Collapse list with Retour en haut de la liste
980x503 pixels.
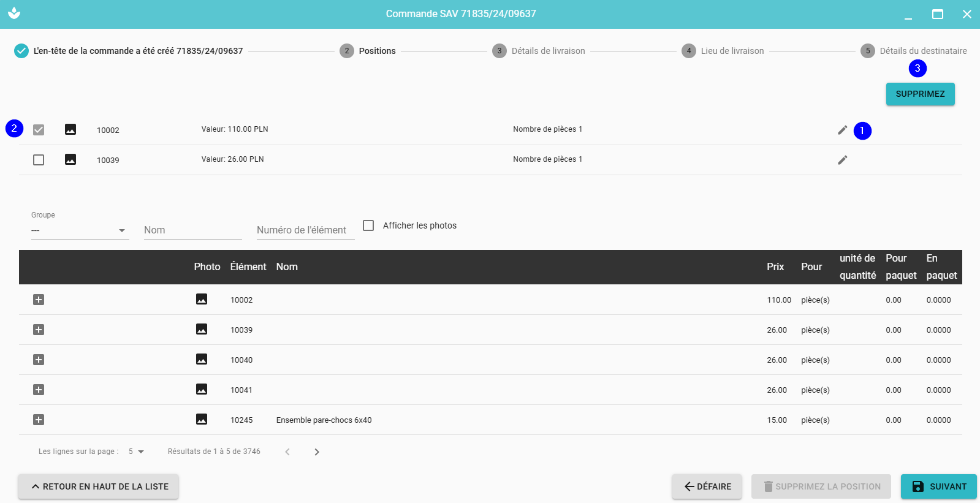click(x=99, y=486)
